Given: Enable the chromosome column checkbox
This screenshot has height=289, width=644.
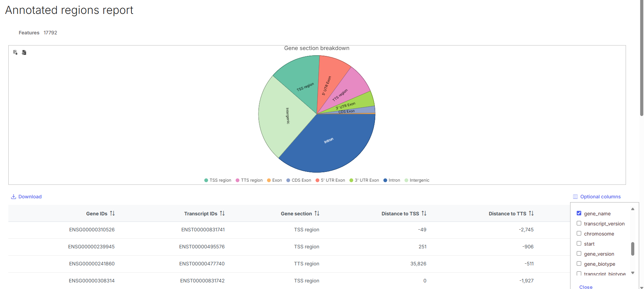Looking at the screenshot, I should (x=579, y=233).
